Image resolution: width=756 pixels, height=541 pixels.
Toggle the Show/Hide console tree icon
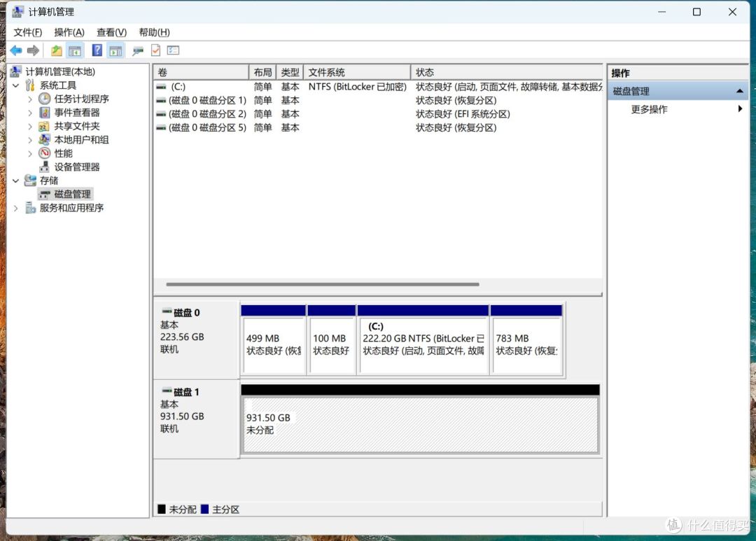coord(75,50)
